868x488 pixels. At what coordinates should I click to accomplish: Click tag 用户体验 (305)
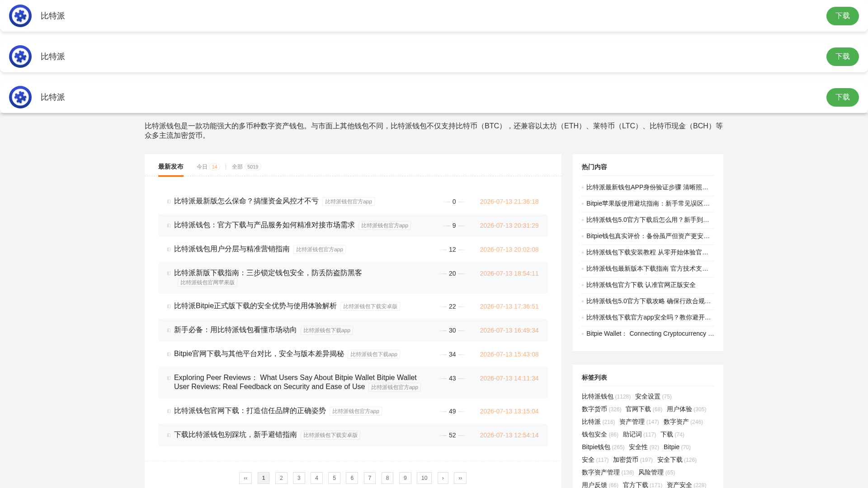[686, 409]
